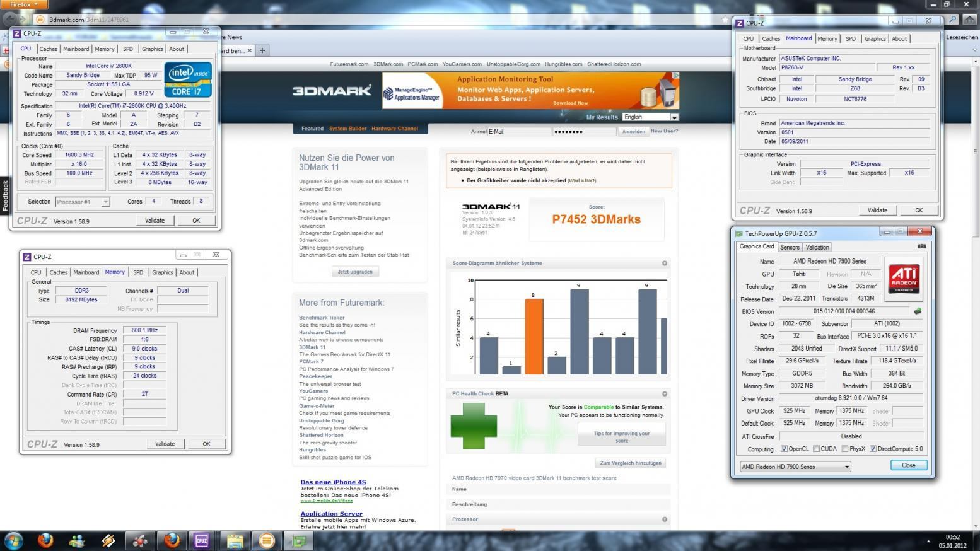This screenshot has height=551, width=980.
Task: Open the Hardware Channel link in sidebar
Action: [x=322, y=332]
